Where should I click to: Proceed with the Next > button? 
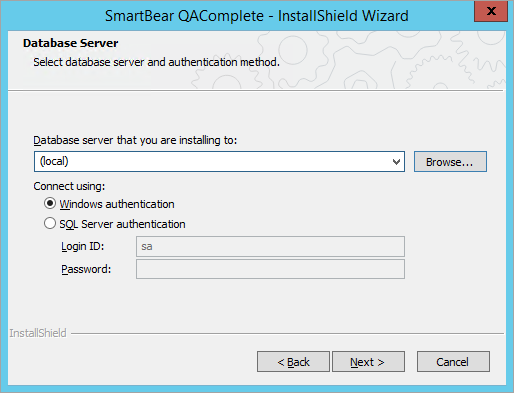368,361
